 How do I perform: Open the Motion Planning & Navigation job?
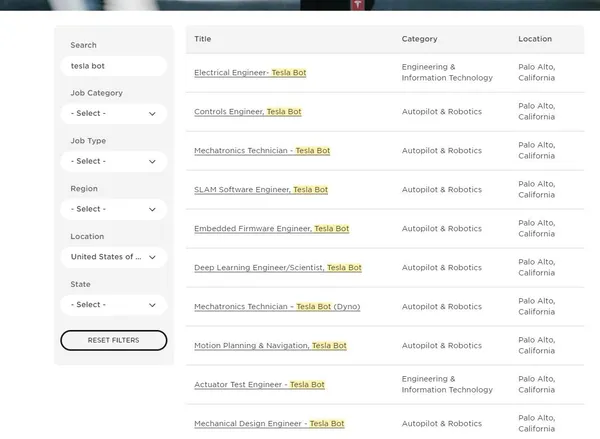pyautogui.click(x=270, y=346)
